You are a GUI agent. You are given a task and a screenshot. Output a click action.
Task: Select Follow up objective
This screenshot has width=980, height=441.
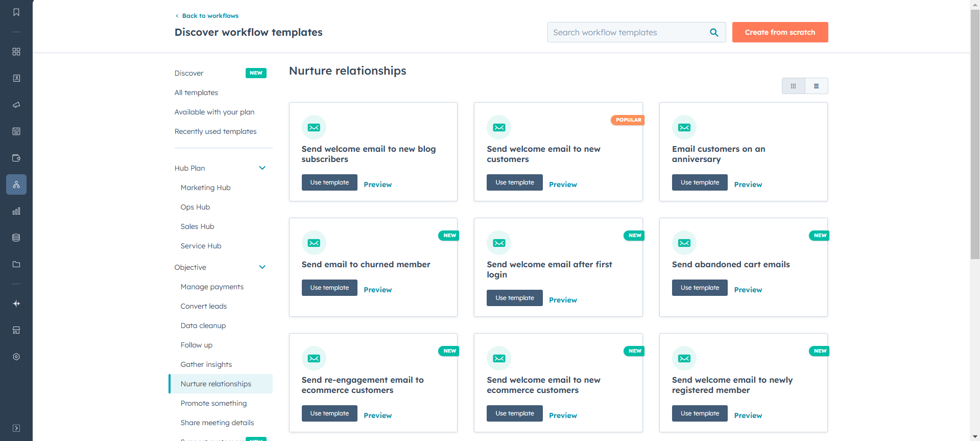point(196,345)
